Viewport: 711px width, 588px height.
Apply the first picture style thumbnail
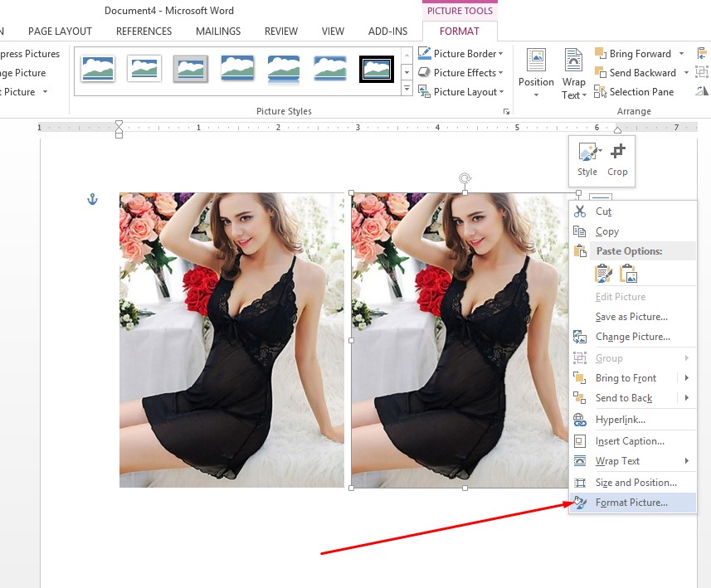(x=98, y=69)
